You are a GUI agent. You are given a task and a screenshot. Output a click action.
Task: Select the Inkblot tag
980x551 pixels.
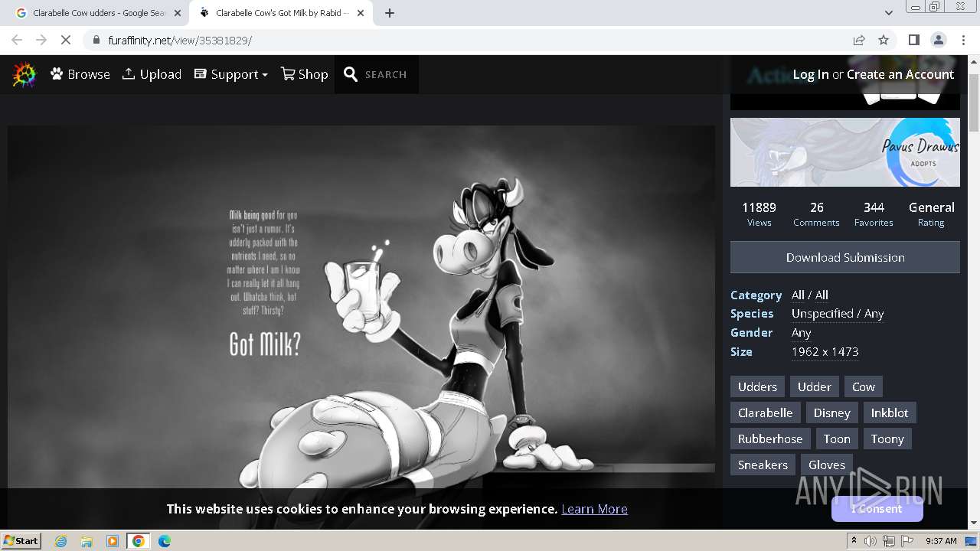890,412
